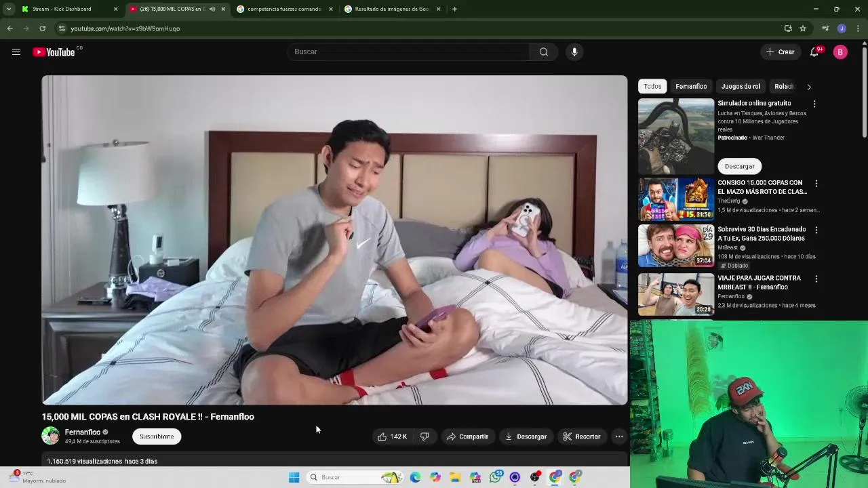This screenshot has height=488, width=868.
Task: Open Chrome profile J avatar
Action: coord(842,28)
